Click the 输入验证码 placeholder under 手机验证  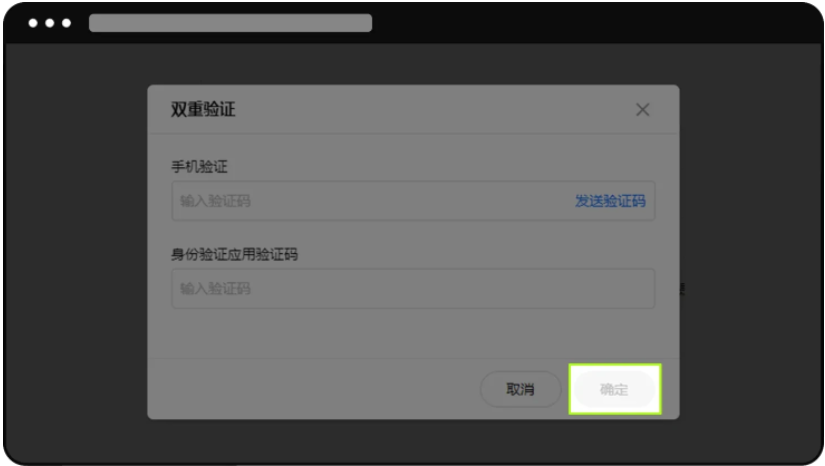click(215, 201)
